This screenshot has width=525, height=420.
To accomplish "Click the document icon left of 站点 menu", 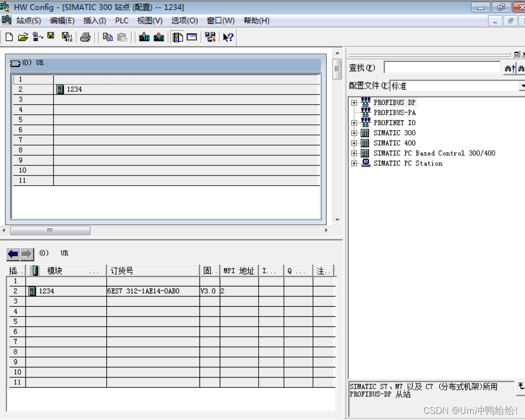I will click(7, 20).
